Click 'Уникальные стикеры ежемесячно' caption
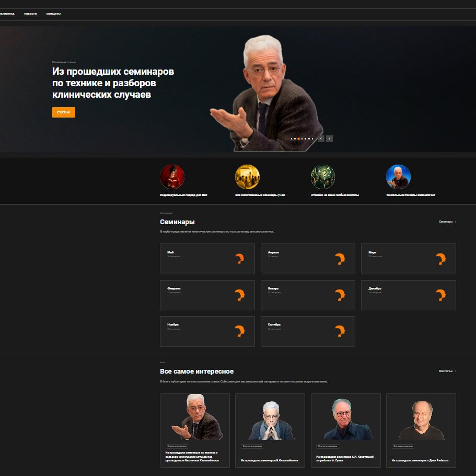The width and height of the screenshot is (476, 476). (x=411, y=195)
